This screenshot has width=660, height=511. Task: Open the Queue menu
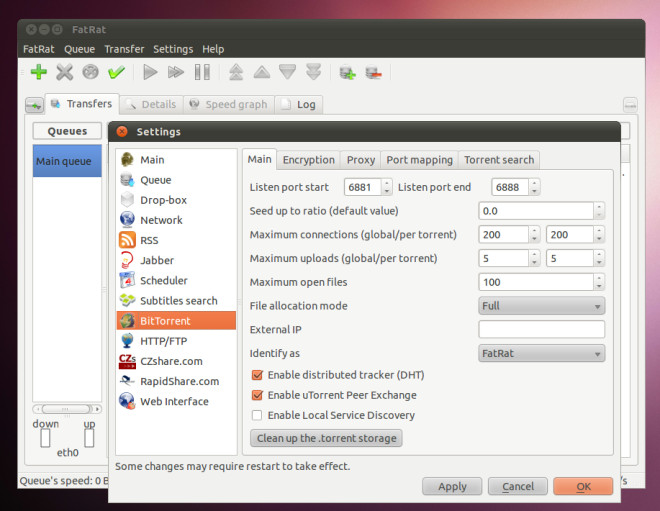(x=80, y=49)
